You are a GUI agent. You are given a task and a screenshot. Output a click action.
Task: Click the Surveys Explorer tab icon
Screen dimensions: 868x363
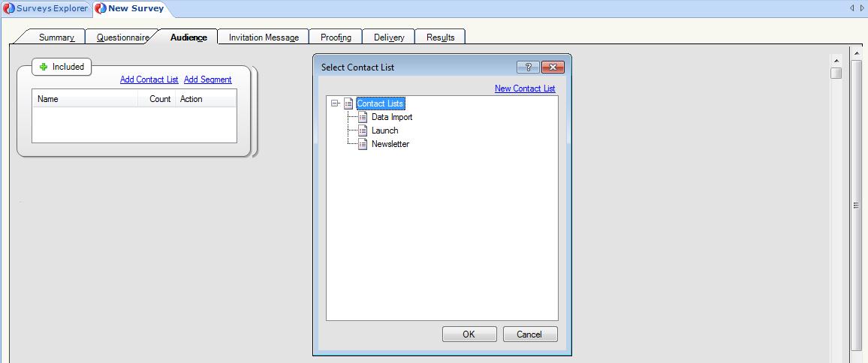point(9,9)
